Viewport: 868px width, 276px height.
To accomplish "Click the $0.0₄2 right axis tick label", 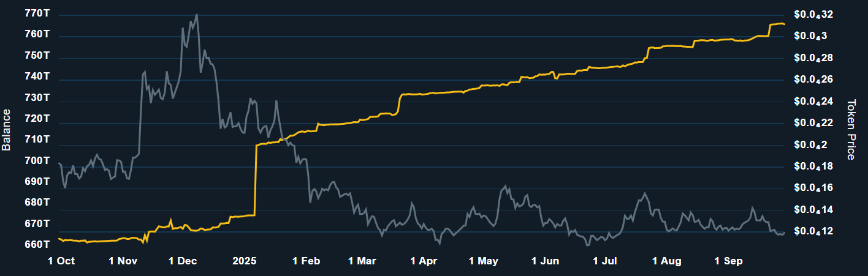I will pos(809,145).
